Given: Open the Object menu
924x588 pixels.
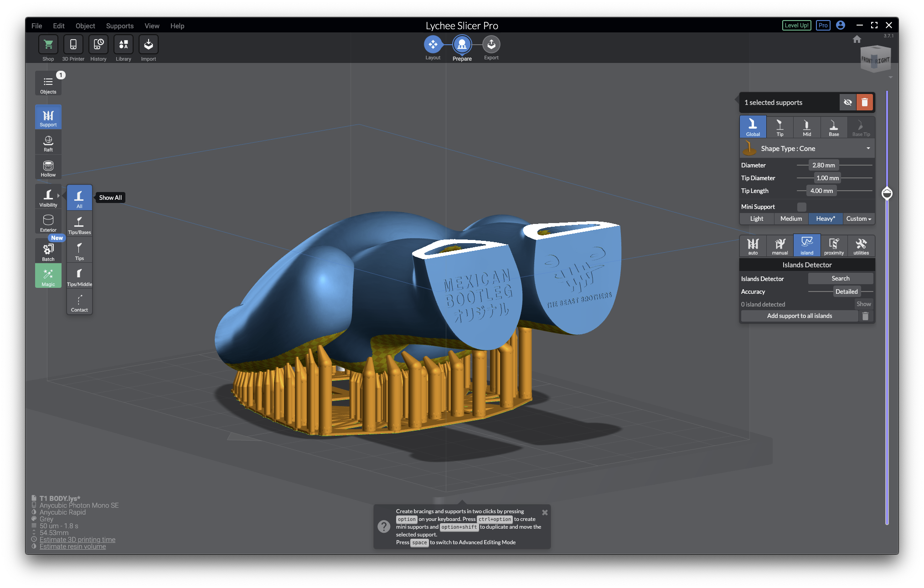Looking at the screenshot, I should pos(85,26).
